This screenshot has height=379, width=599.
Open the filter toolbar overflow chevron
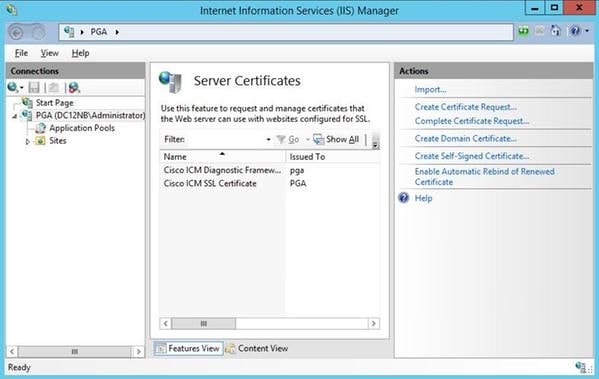click(375, 140)
